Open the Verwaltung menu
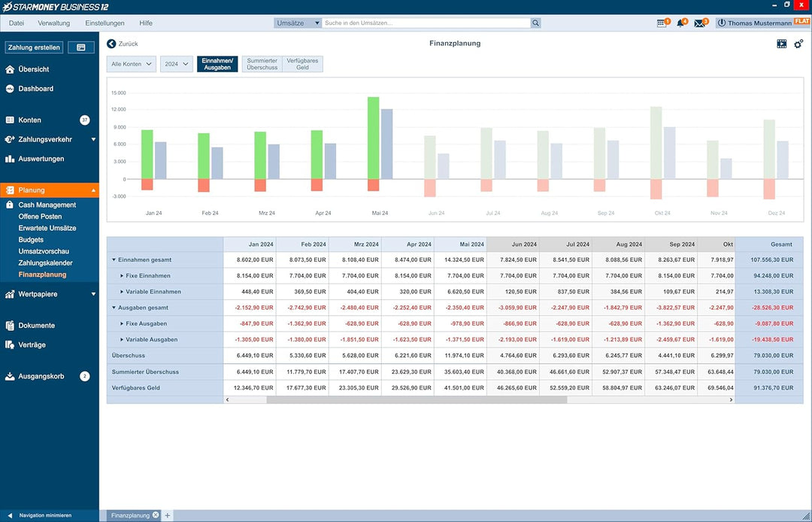Screen dimensions: 812x522 [54, 23]
